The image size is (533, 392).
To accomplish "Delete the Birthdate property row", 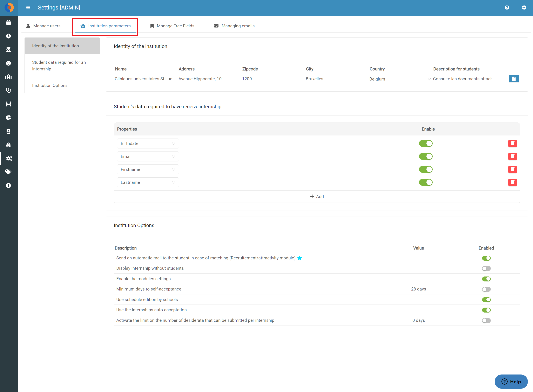I will pos(513,143).
